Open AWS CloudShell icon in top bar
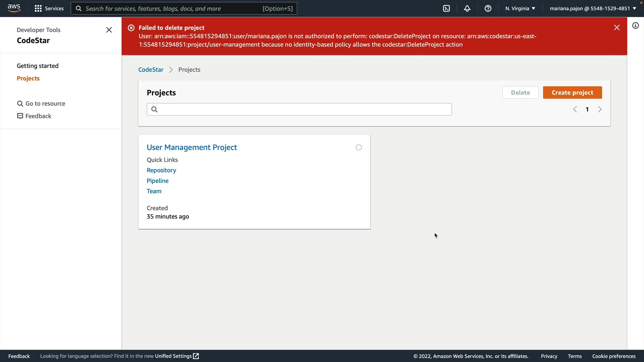 coord(446,8)
